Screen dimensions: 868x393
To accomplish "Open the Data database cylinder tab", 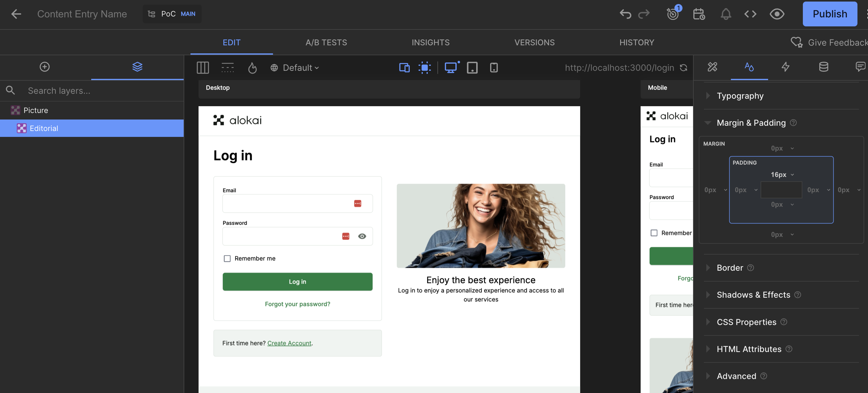I will coord(823,67).
